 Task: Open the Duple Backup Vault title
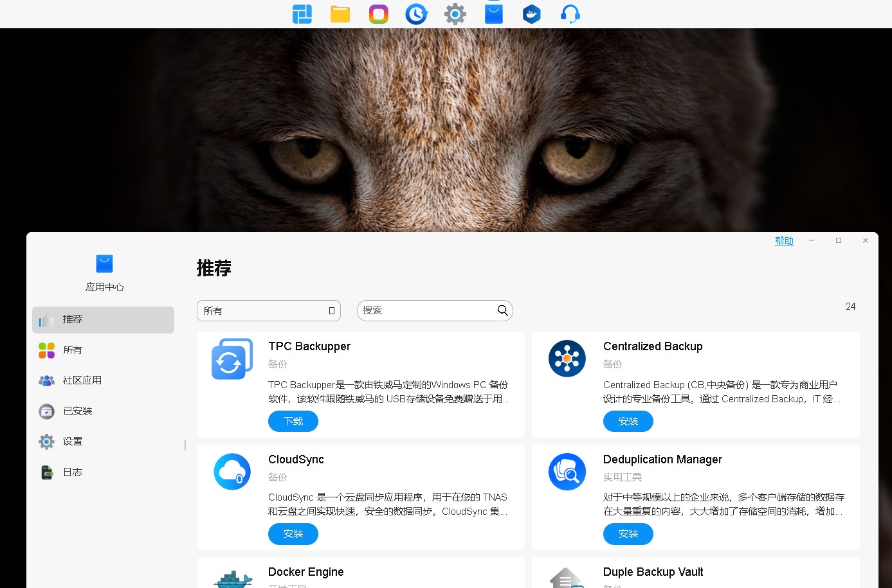point(653,572)
